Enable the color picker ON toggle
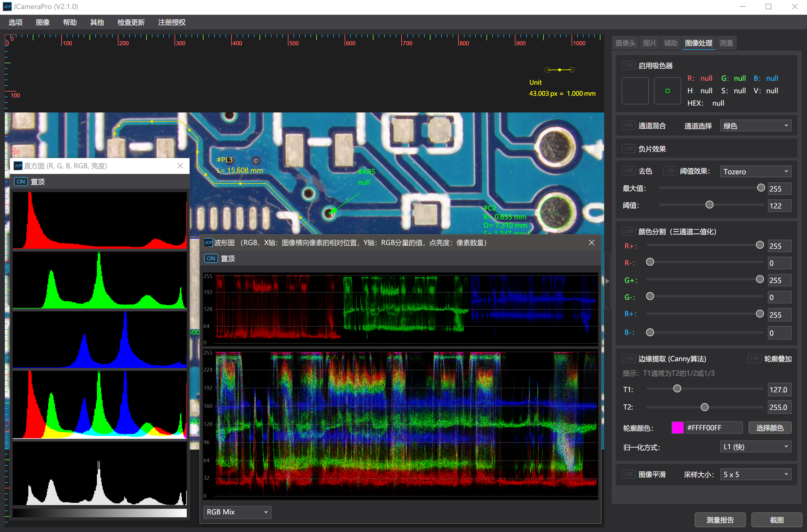This screenshot has height=532, width=807. click(628, 65)
